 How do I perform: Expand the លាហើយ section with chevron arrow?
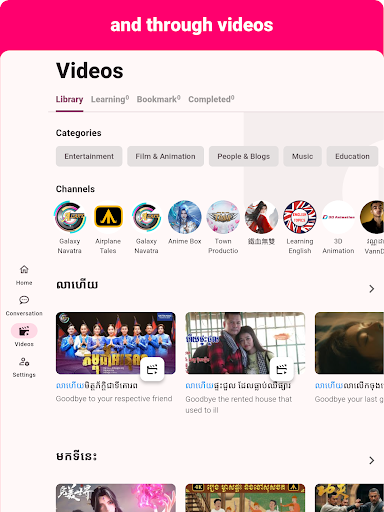[372, 289]
